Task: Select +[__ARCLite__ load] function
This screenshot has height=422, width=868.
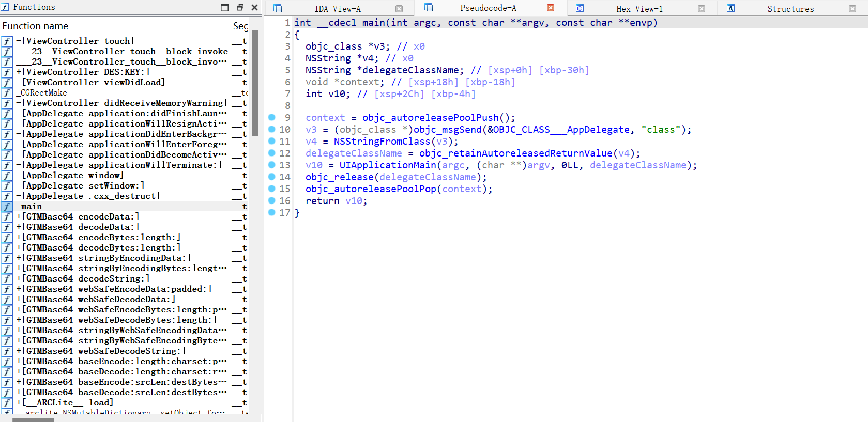Action: click(x=65, y=402)
